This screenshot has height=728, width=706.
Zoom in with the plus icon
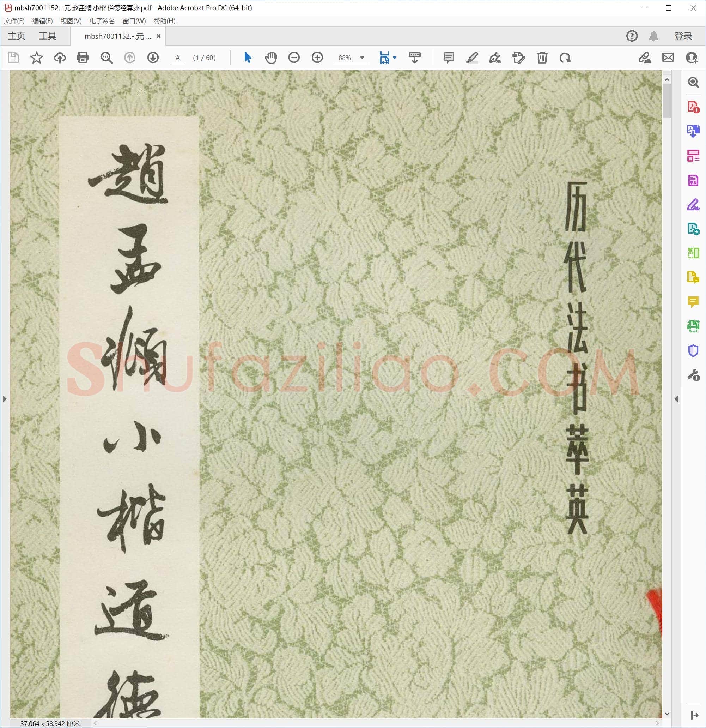317,58
